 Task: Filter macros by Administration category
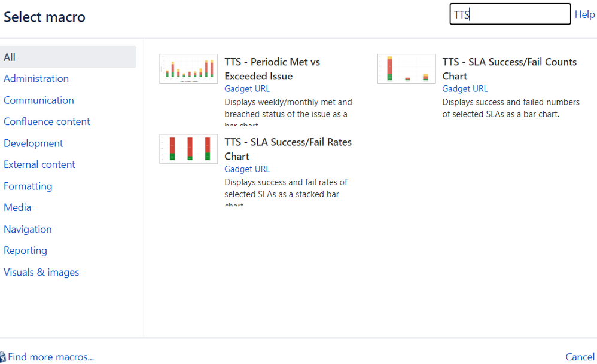(36, 79)
